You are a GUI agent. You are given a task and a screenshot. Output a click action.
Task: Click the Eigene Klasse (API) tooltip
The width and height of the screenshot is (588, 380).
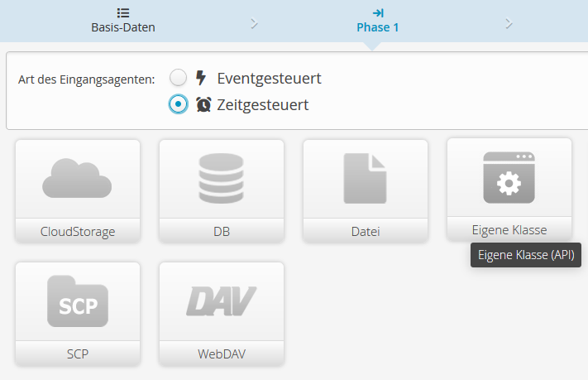click(526, 256)
